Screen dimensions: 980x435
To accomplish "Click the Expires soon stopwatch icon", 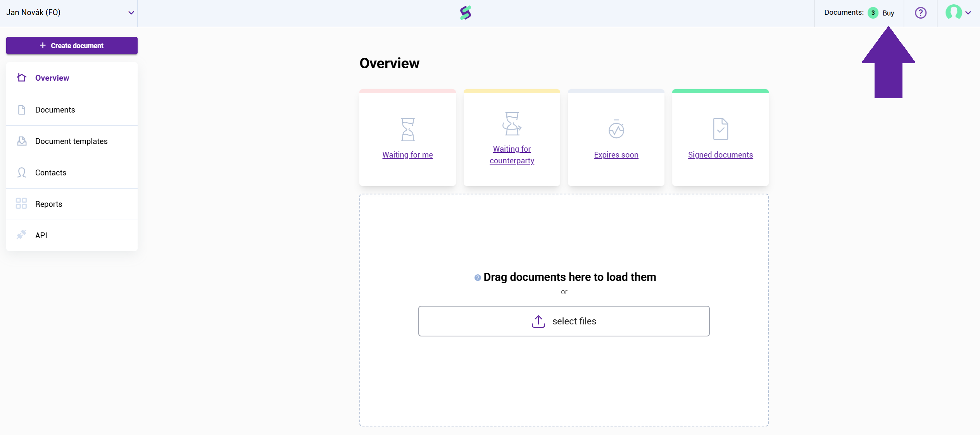I will [x=616, y=129].
